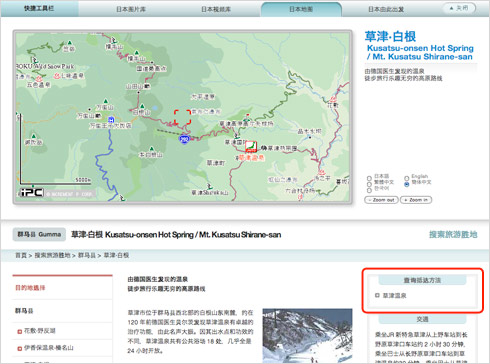Click the blue route 292 shield icon
The image size is (490, 364).
[x=184, y=139]
